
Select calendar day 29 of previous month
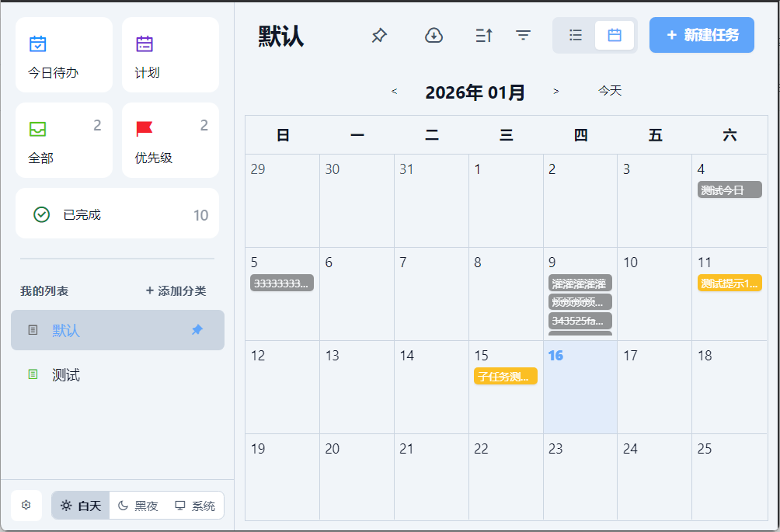282,200
